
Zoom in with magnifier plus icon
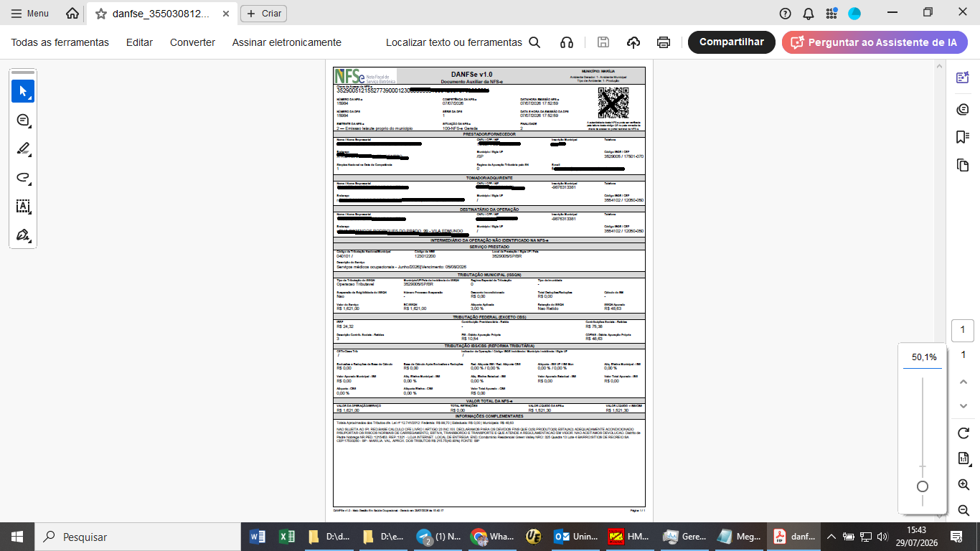pos(963,485)
